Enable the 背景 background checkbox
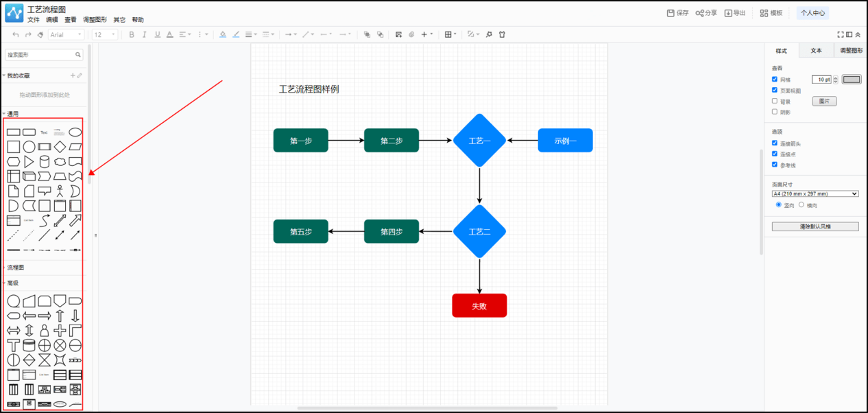Image resolution: width=868 pixels, height=413 pixels. pos(775,101)
